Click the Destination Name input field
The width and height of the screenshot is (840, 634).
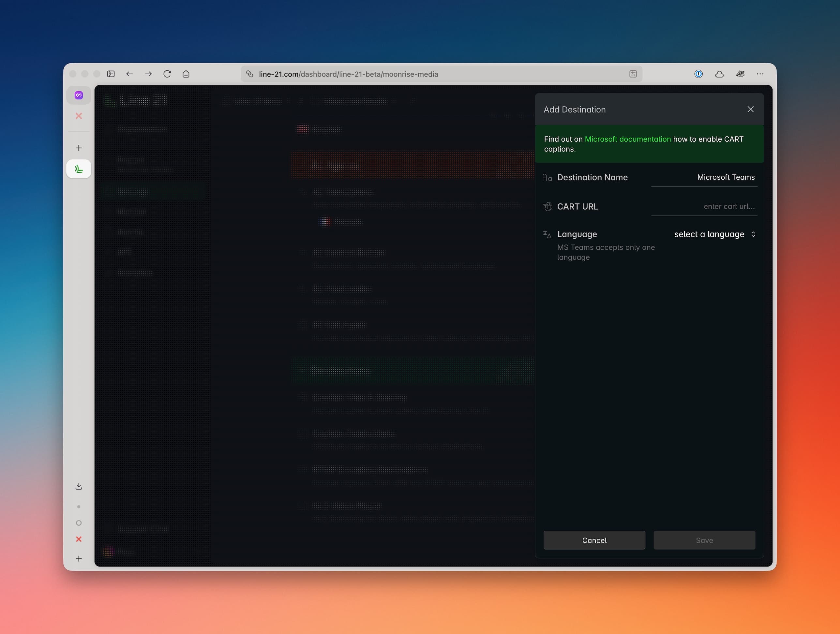[704, 177]
